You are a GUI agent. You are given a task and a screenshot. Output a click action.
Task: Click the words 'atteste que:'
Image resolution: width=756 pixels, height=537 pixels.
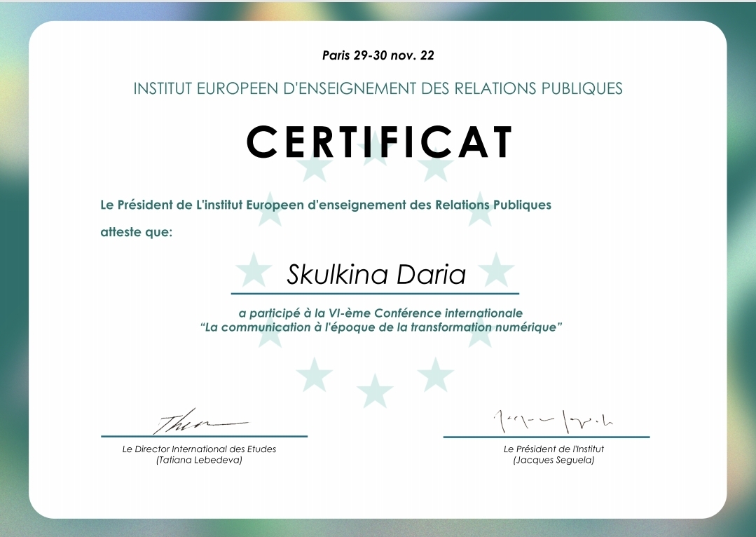click(137, 232)
